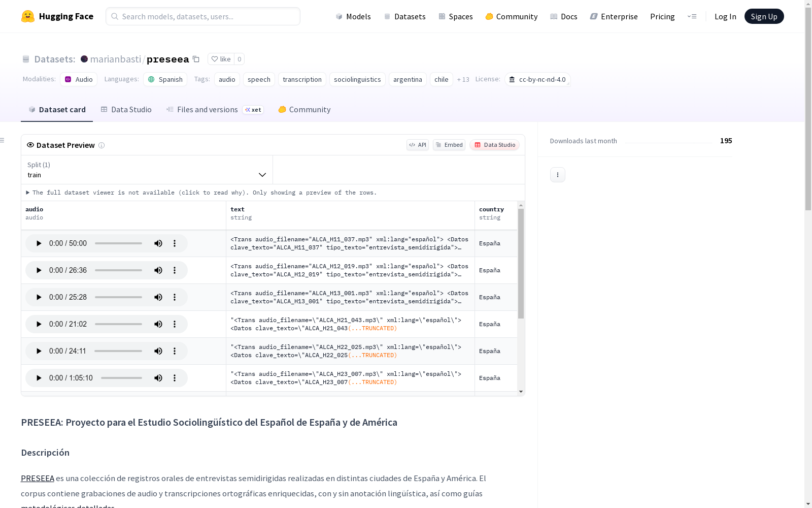Image resolution: width=812 pixels, height=508 pixels.
Task: Play the 26:36 audio clip
Action: [x=39, y=270]
